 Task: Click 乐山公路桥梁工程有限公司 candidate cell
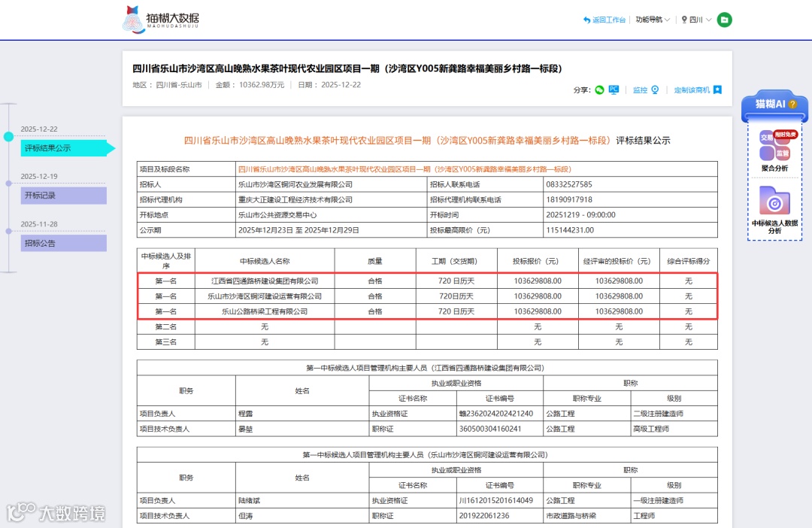(x=265, y=311)
